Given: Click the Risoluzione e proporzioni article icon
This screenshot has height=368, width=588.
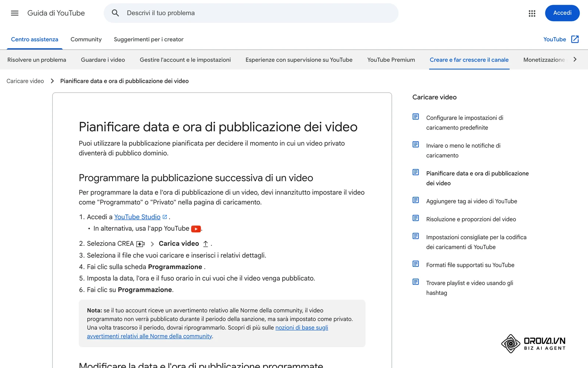Looking at the screenshot, I should pos(416,218).
